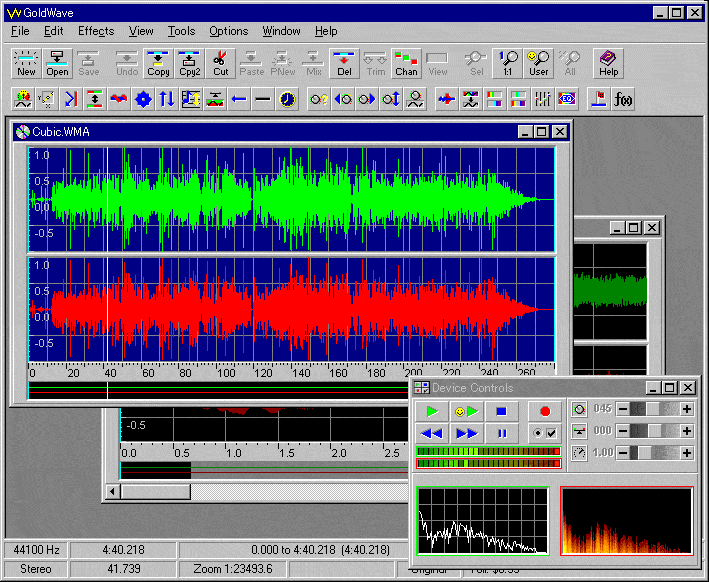Open the Tools menu
Viewport: 709px width, 582px height.
point(181,31)
